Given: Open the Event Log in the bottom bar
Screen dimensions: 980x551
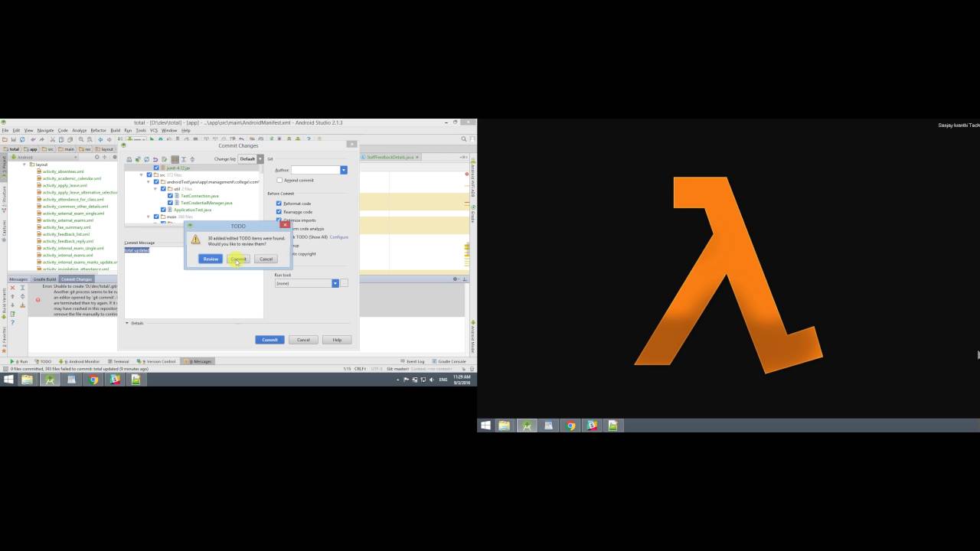Looking at the screenshot, I should 413,361.
